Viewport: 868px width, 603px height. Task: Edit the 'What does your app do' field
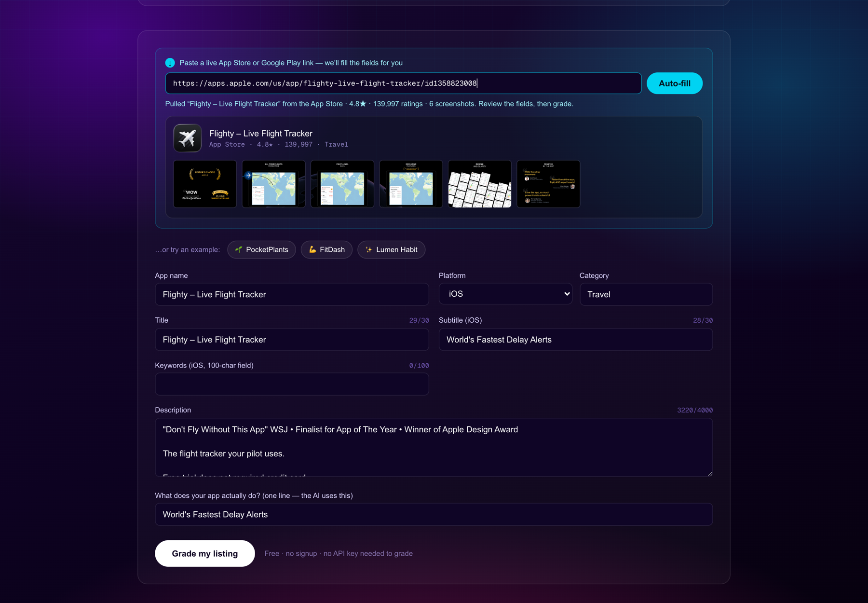tap(434, 514)
